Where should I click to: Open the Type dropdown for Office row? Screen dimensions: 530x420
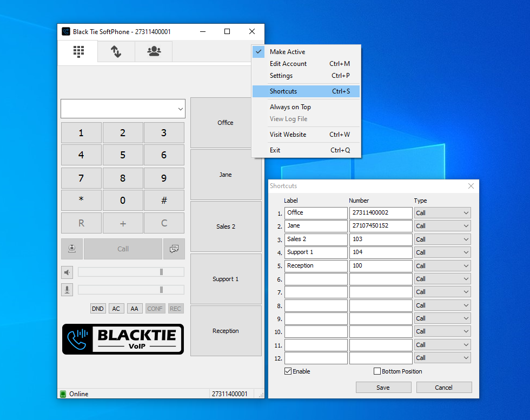pyautogui.click(x=466, y=213)
